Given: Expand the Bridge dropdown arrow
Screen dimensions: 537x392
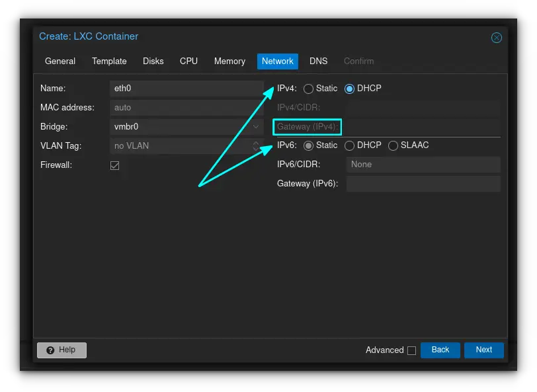Looking at the screenshot, I should [256, 127].
